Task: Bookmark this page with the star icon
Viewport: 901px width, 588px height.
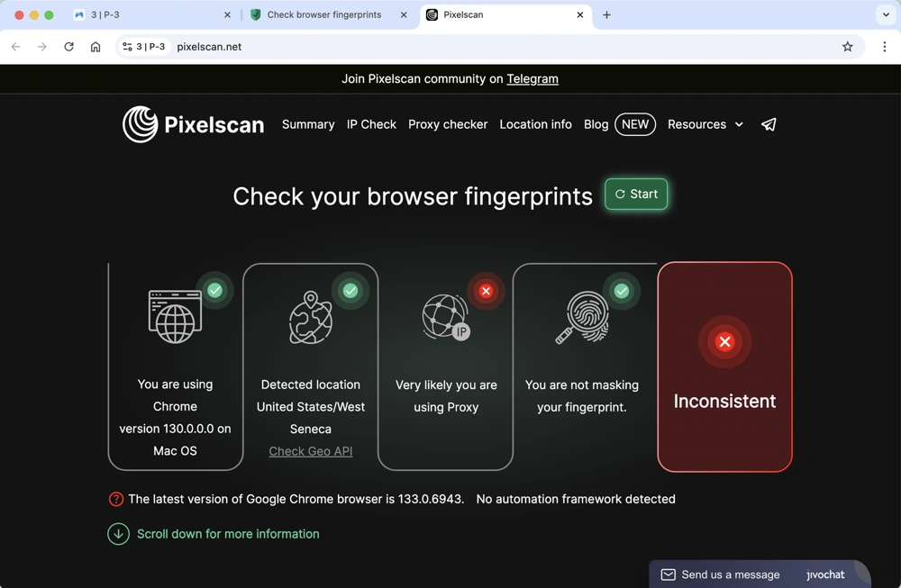Action: coord(847,47)
